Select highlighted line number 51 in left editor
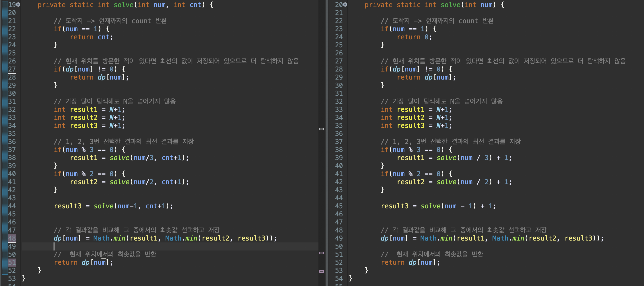 tap(12, 262)
